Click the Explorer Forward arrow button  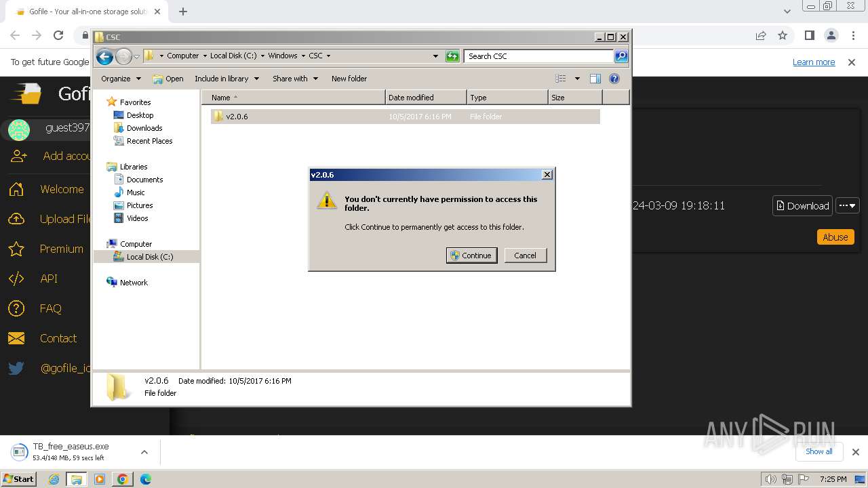[x=123, y=56]
